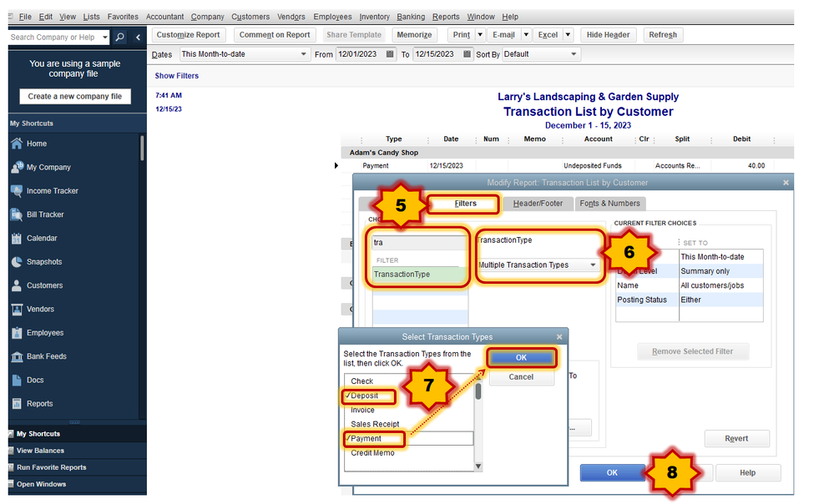
Task: Close the Select Transaction Types dialog
Action: [559, 337]
